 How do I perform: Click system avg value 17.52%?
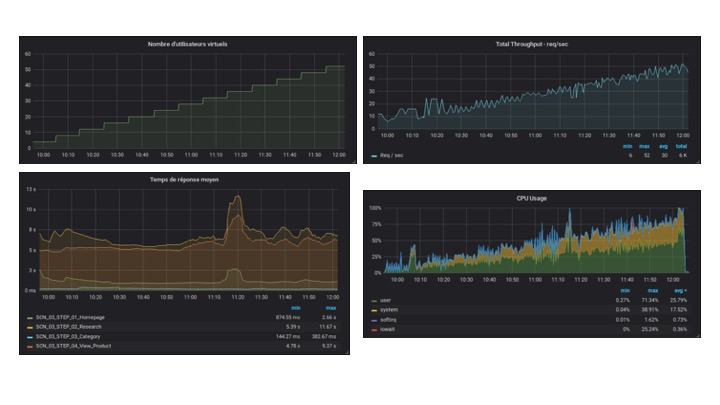(678, 310)
